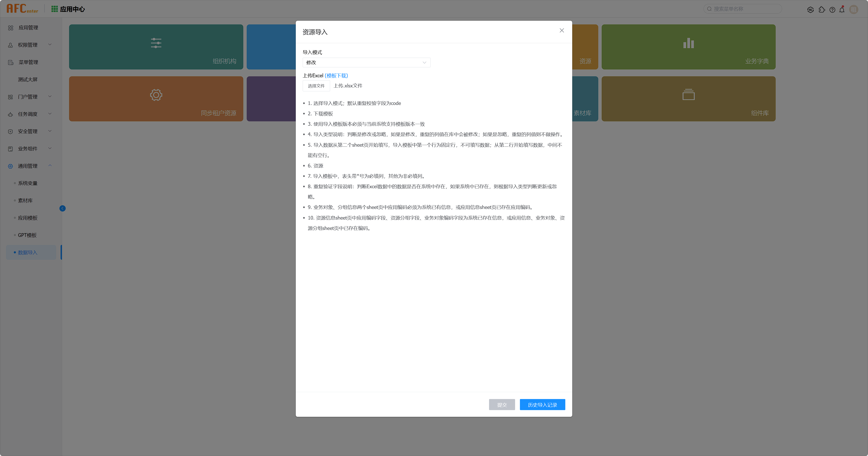The image size is (868, 456).
Task: Click the plugin puzzle-piece icon
Action: pyautogui.click(x=822, y=9)
